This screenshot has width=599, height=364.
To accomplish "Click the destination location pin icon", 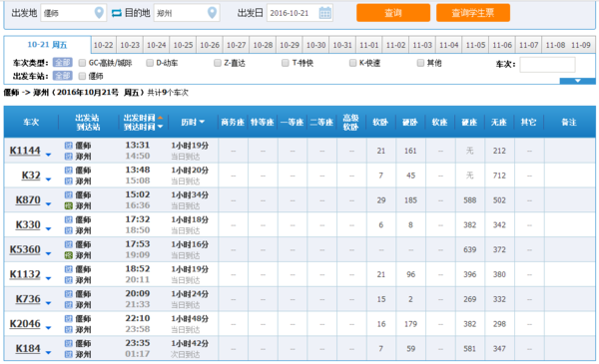I will coord(212,13).
